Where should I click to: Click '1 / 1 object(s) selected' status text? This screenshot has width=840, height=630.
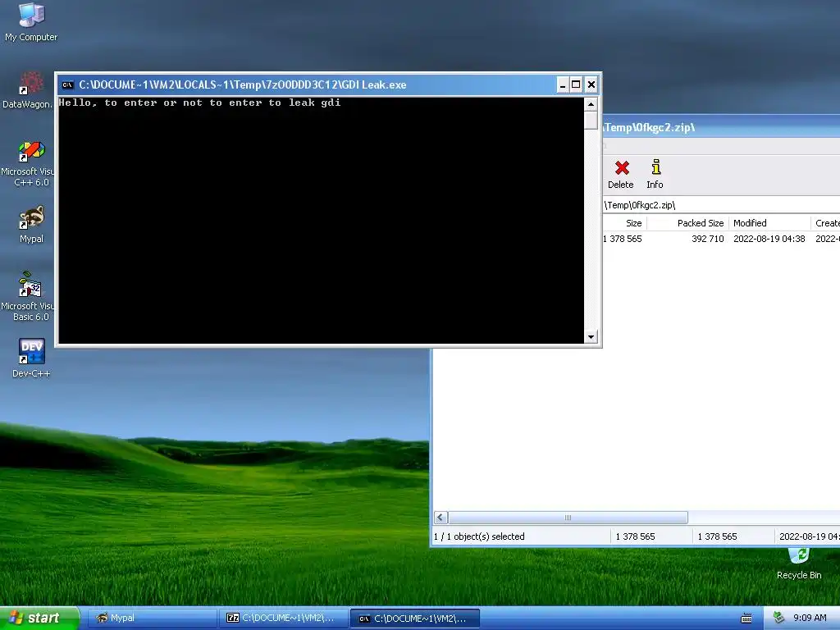pos(479,536)
